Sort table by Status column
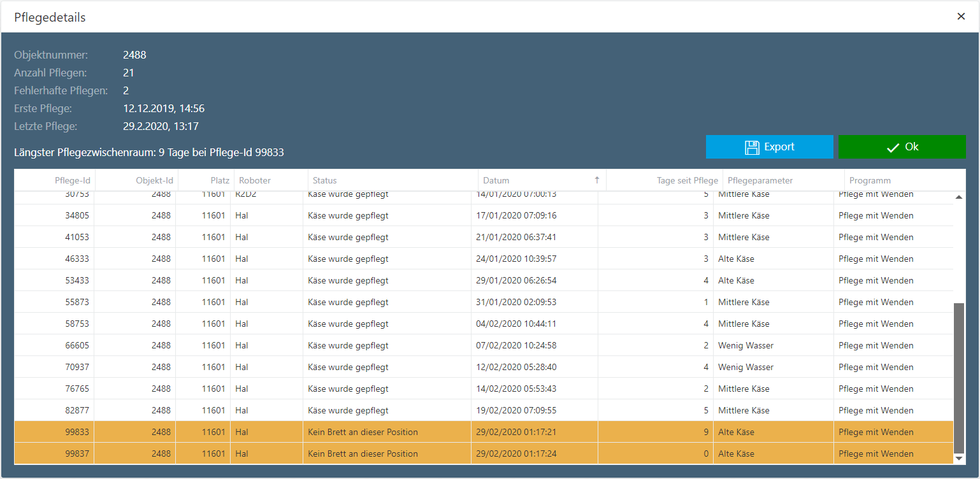The height and width of the screenshot is (479, 980). (393, 180)
